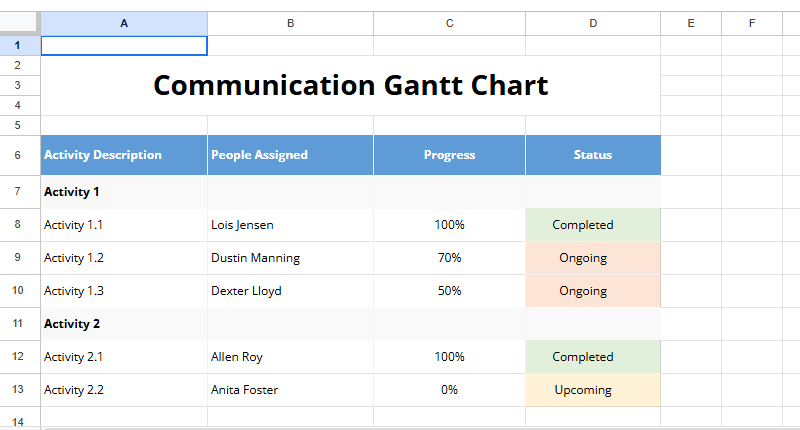Select the Activity 2 group row
This screenshot has height=430, width=800.
tap(73, 324)
